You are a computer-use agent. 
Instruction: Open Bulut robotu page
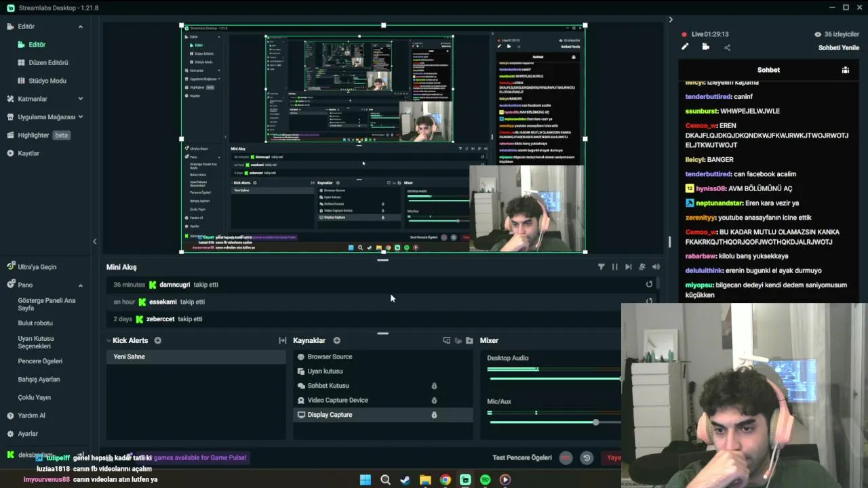coord(35,323)
